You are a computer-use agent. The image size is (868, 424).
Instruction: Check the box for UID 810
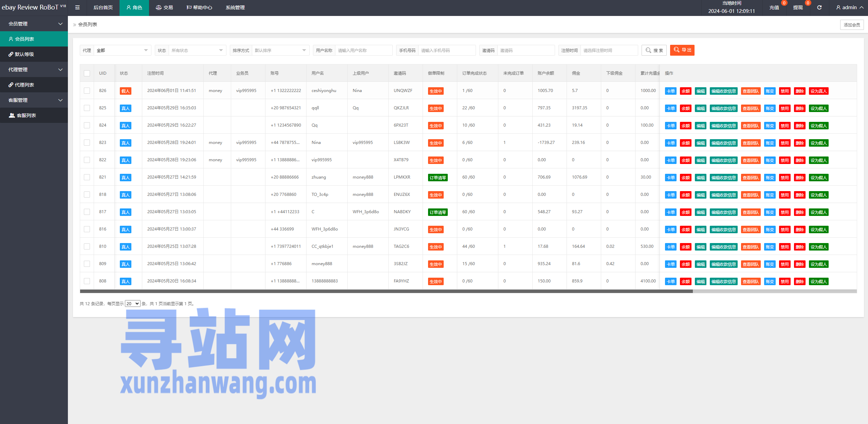coord(87,246)
